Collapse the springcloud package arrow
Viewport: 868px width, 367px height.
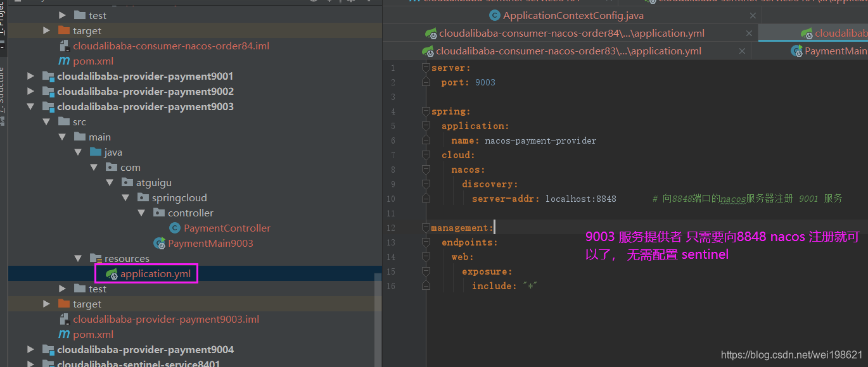(x=126, y=198)
